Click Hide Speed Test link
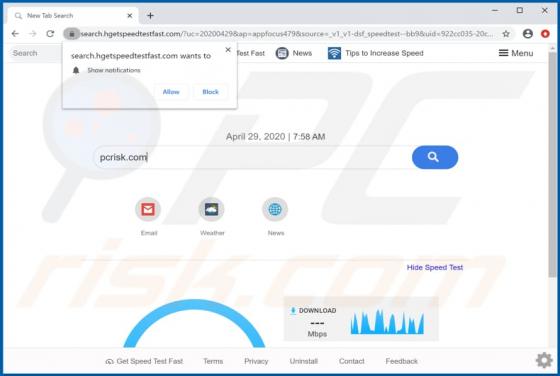Screen dimensions: 560x376 435,267
